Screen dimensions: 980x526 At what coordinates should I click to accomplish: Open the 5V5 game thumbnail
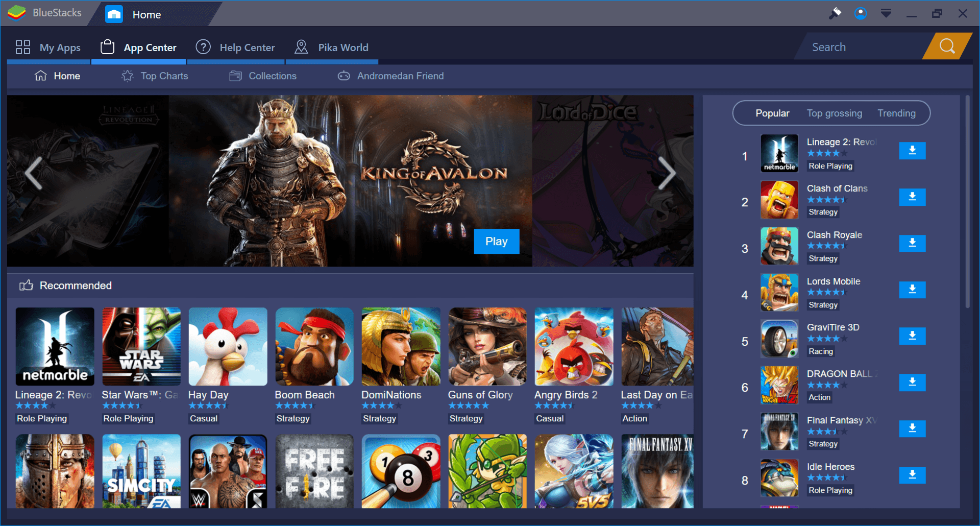click(x=574, y=471)
